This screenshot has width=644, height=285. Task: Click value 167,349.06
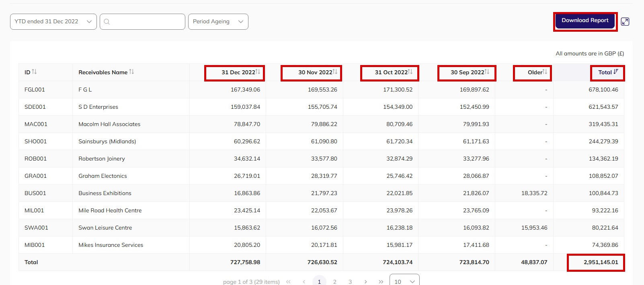245,90
